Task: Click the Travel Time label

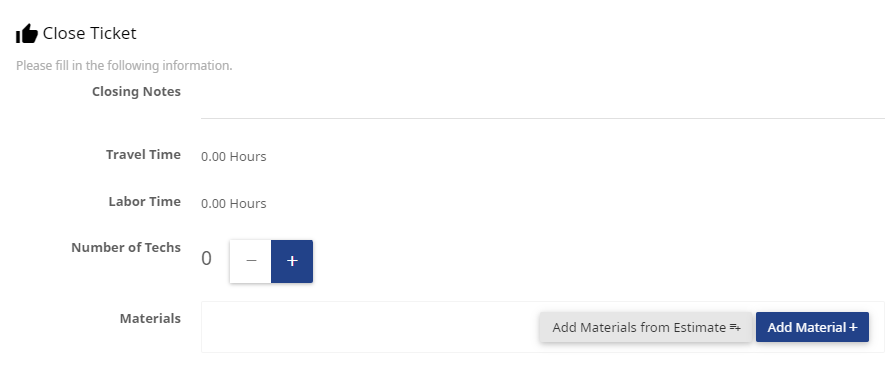Action: pyautogui.click(x=144, y=154)
